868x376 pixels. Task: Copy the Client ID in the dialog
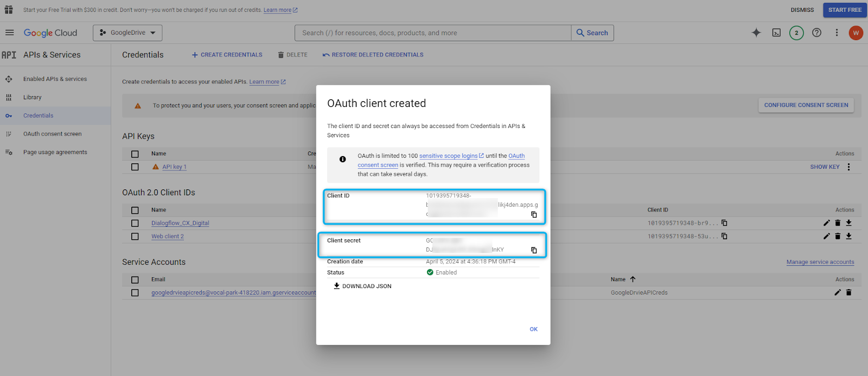pyautogui.click(x=534, y=214)
